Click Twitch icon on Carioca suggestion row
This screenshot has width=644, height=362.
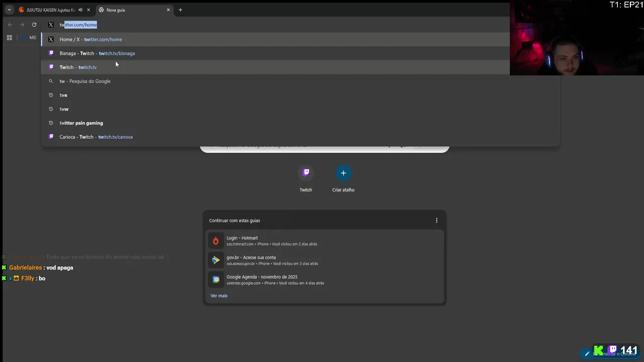51,137
